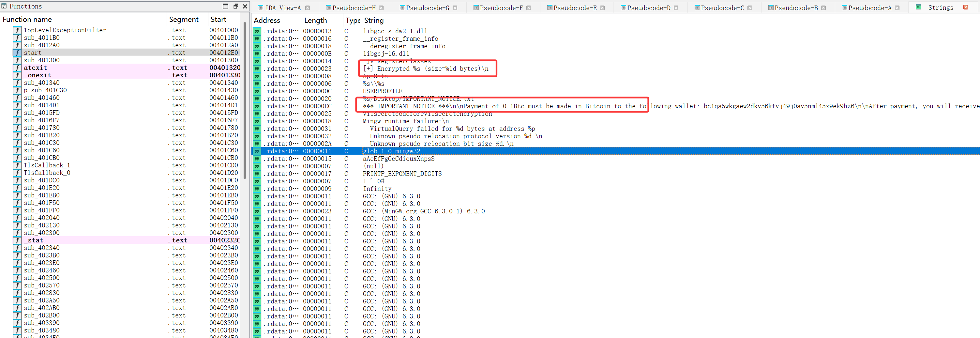Click the "%s\\%s" string entry

pos(374,84)
